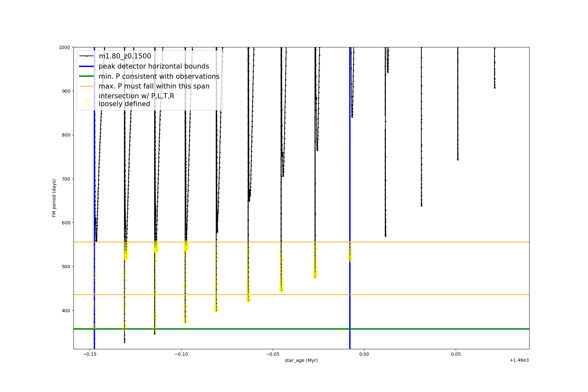Image resolution: width=588 pixels, height=392 pixels.
Task: Click the blue line swatch in legend
Action: pyautogui.click(x=87, y=66)
